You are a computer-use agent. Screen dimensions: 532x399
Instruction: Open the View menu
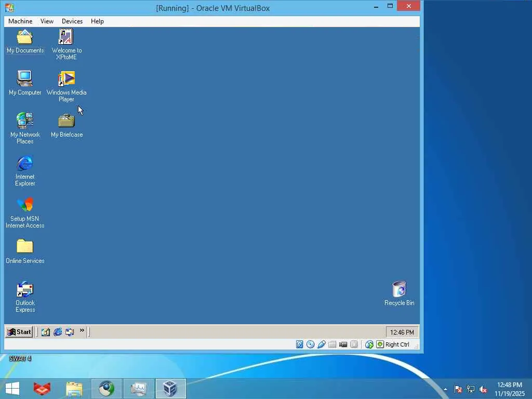tap(47, 21)
